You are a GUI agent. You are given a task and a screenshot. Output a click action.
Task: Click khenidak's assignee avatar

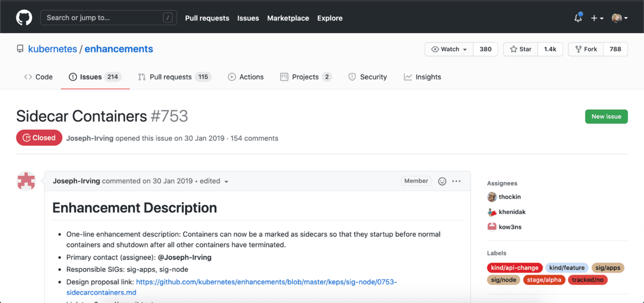click(x=492, y=212)
